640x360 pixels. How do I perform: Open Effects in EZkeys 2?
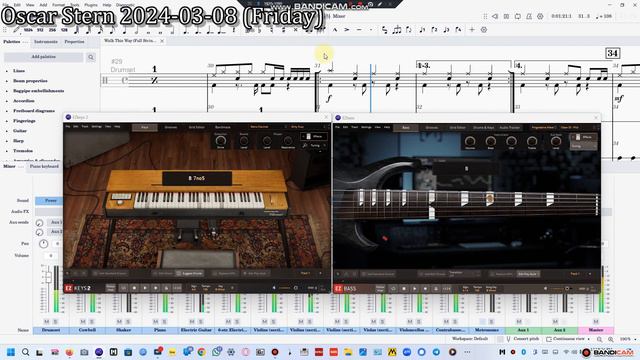(313, 136)
